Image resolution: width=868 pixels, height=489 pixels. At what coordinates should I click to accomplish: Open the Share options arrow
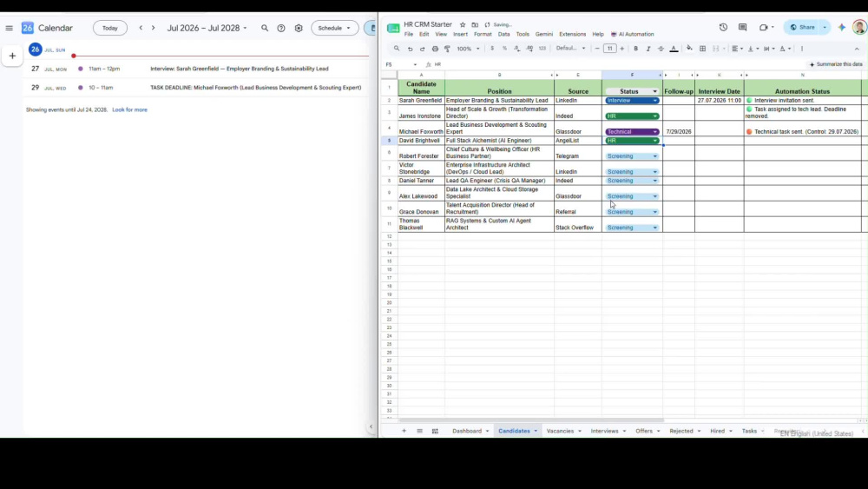pos(825,27)
